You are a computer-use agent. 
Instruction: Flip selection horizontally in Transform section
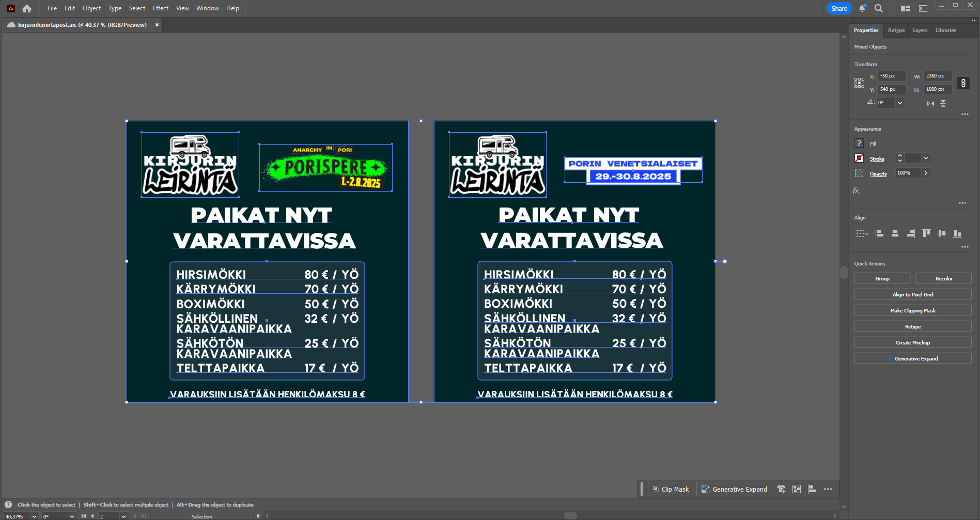click(x=930, y=103)
